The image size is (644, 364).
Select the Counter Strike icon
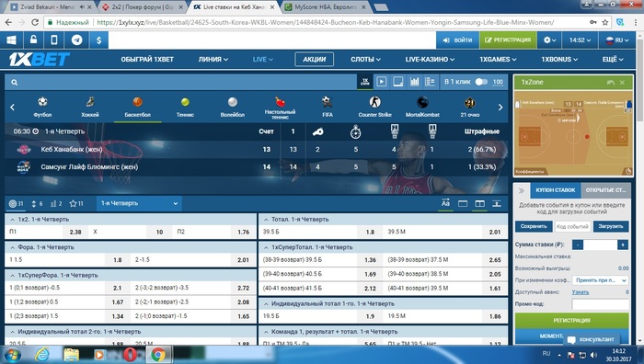tap(375, 107)
